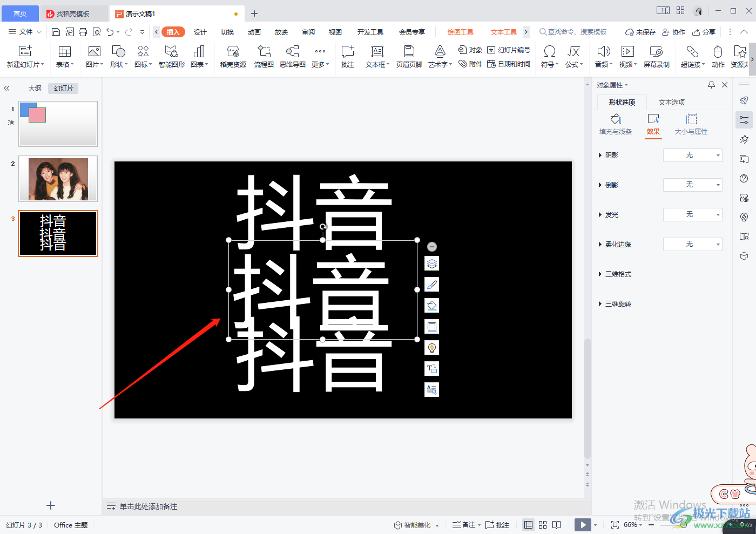Switch to reading view icon
Screen dimensions: 756x534
[557, 525]
